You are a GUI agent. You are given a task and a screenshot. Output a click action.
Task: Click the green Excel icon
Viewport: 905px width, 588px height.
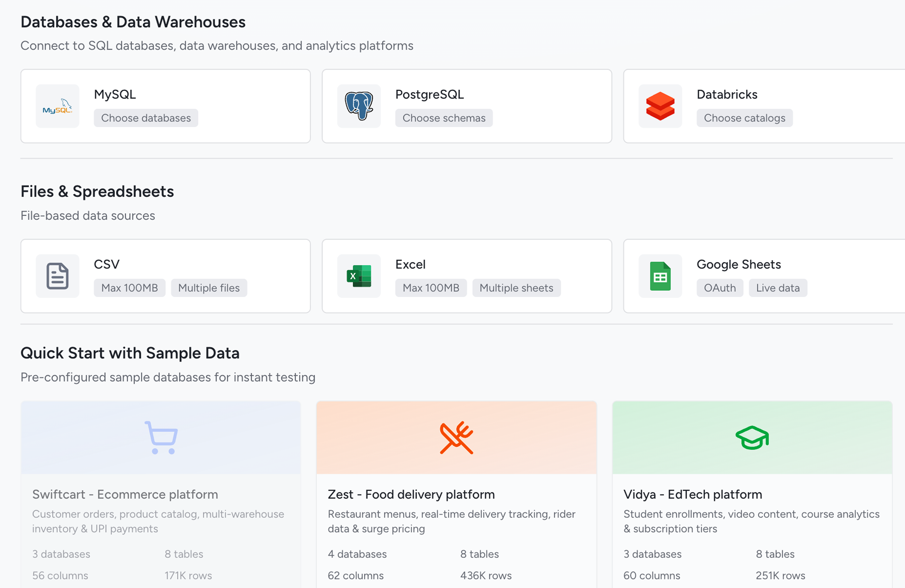[x=359, y=276]
